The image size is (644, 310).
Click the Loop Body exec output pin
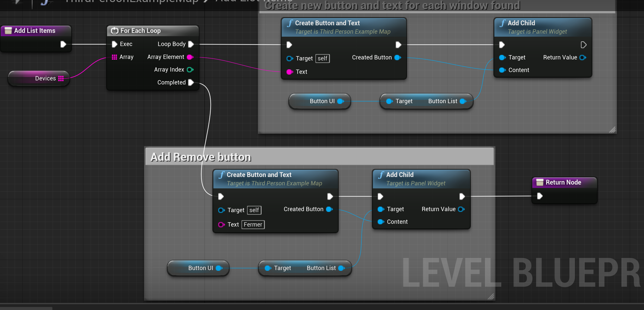(x=191, y=44)
